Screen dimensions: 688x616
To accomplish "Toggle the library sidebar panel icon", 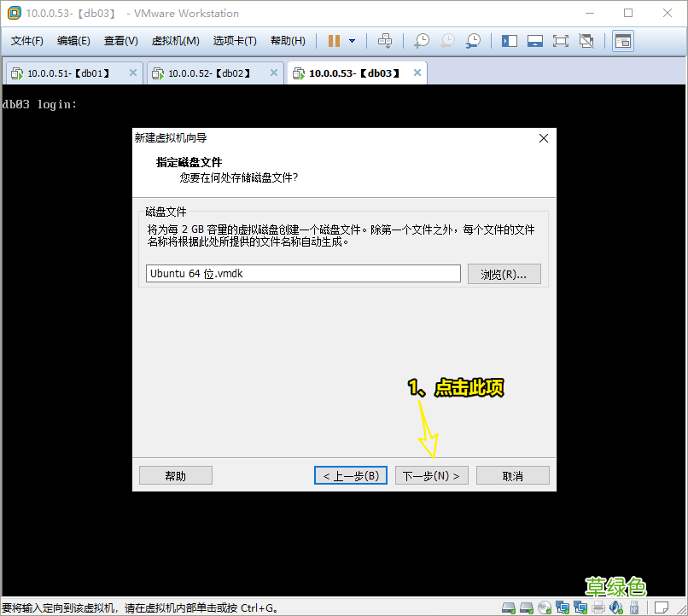I will 510,41.
